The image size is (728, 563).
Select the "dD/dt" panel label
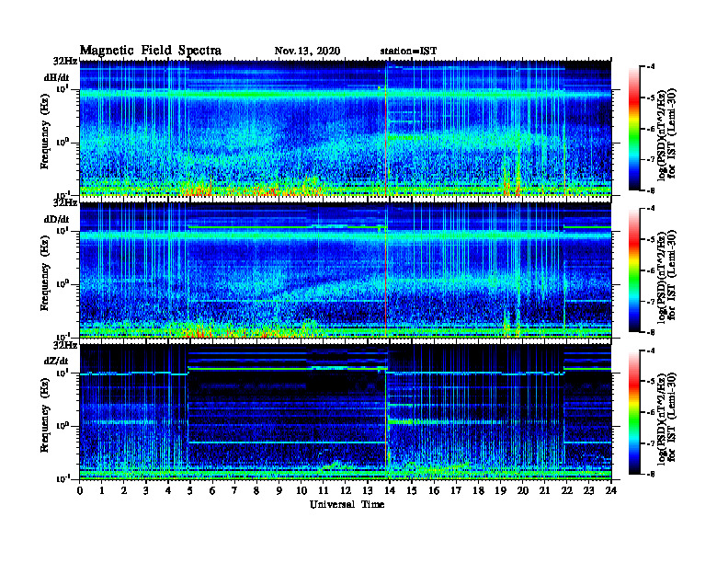click(57, 219)
